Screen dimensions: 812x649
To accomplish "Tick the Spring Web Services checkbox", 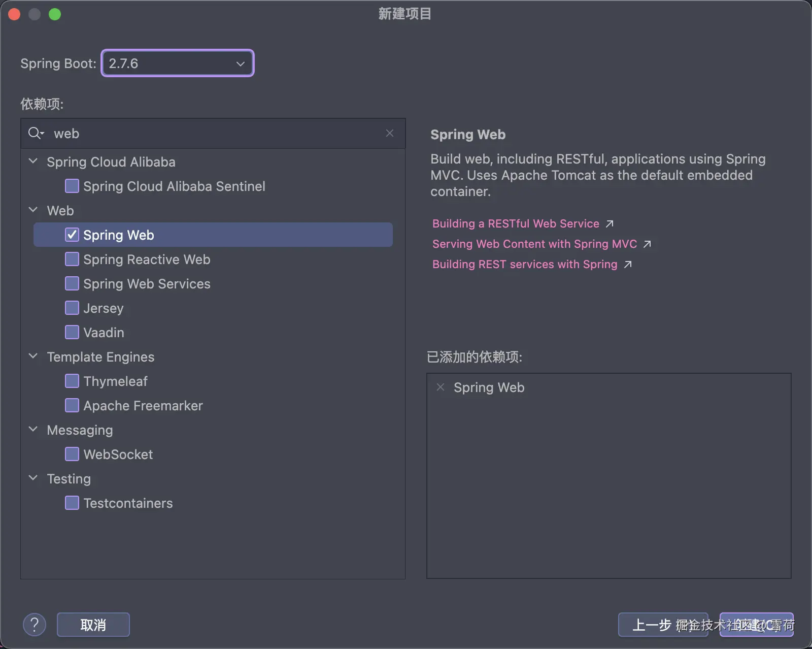I will tap(72, 283).
